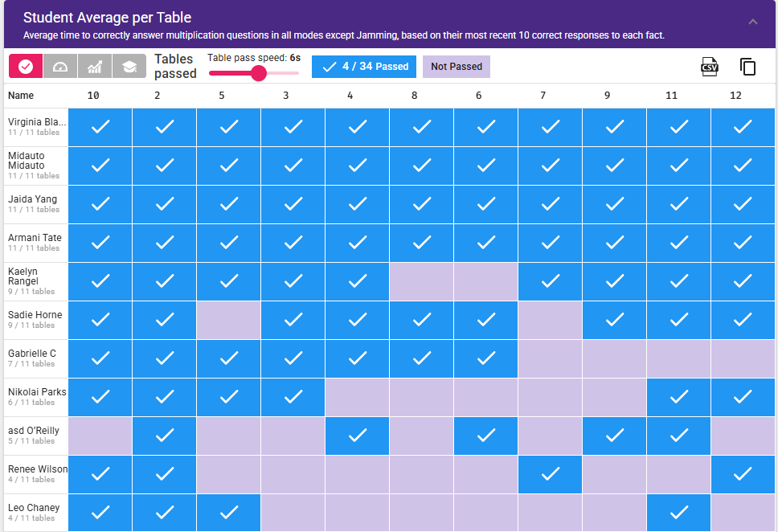This screenshot has height=532, width=778.
Task: Click the 10 times table column header
Action: click(93, 96)
